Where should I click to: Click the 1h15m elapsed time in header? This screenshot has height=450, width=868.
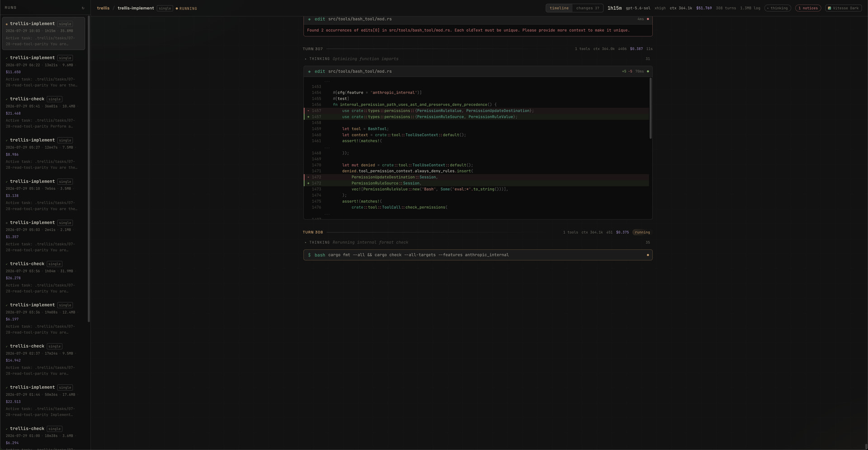pyautogui.click(x=614, y=8)
